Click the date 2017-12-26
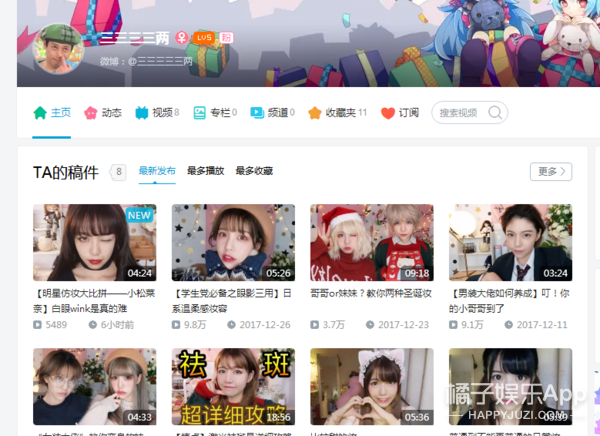Viewport: 600px width, 436px height. point(265,325)
